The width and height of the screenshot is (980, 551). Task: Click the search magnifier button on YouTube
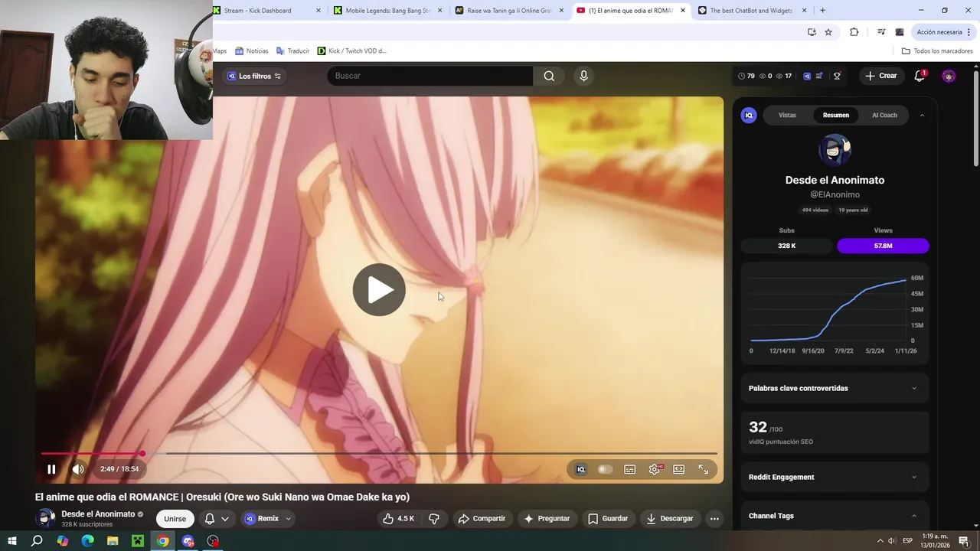tap(549, 76)
